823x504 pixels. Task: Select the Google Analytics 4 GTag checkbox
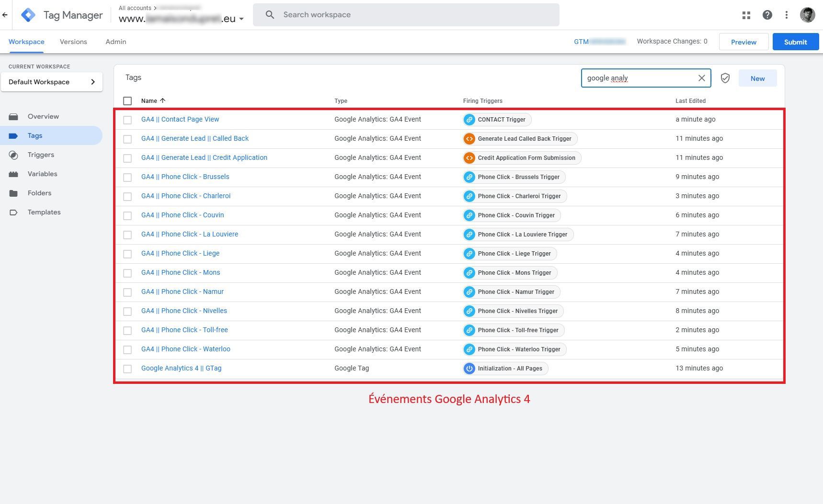127,369
